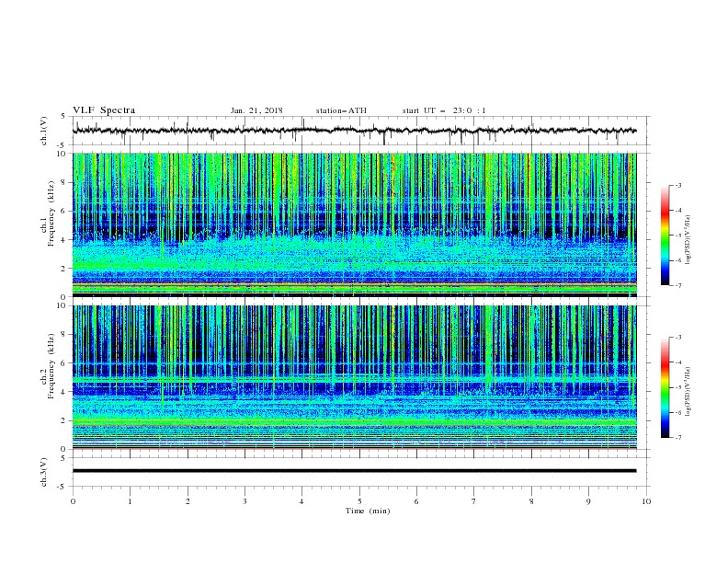Screen dimensions: 728x563
Task: Click inside the ch.2 spectrogram panel
Action: [354, 377]
